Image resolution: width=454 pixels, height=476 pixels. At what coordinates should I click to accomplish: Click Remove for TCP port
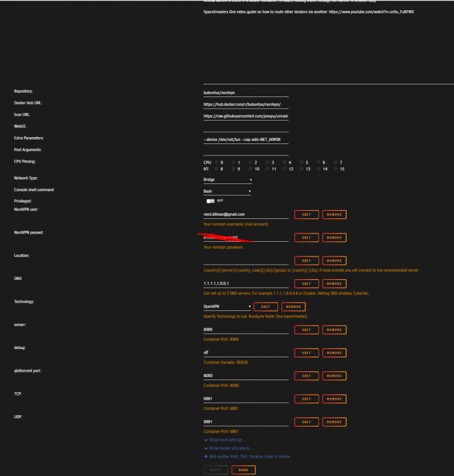[x=335, y=399]
